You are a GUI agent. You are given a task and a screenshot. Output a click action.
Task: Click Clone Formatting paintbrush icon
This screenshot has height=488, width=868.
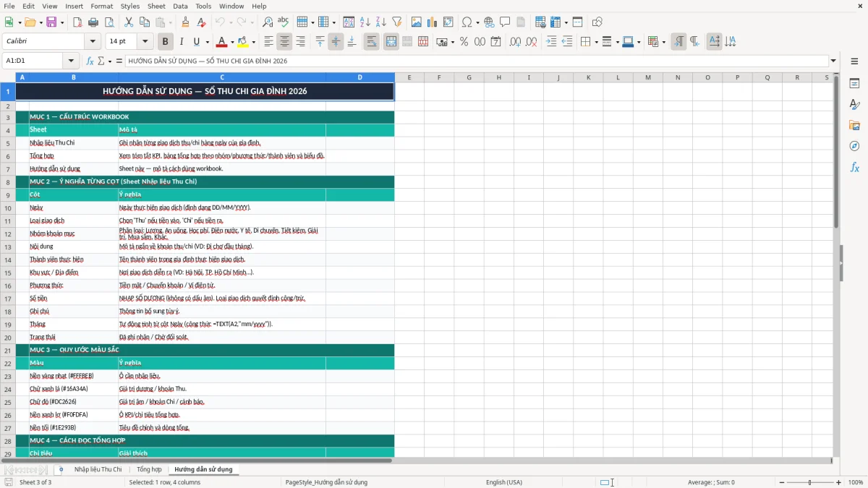(185, 22)
